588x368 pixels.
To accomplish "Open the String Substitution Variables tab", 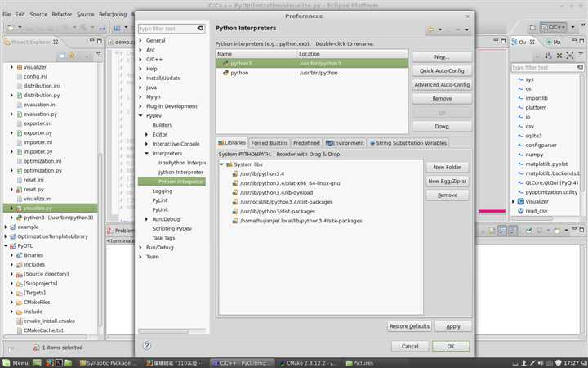I will click(408, 143).
